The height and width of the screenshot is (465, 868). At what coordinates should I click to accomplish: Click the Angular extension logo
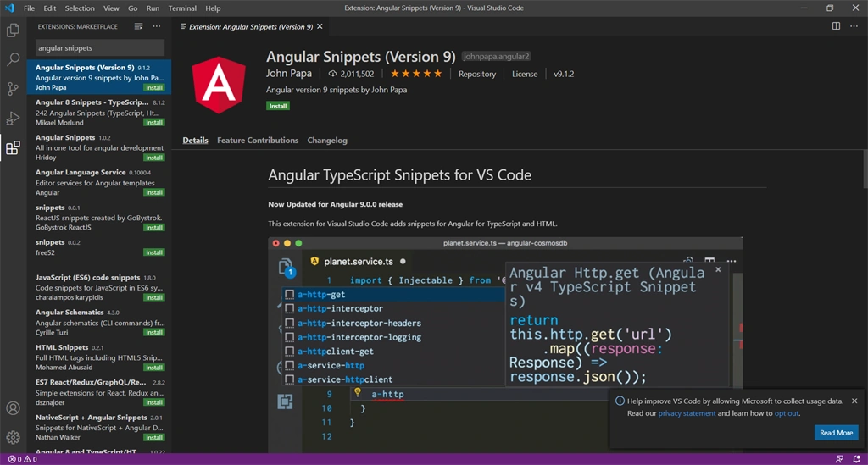[219, 85]
